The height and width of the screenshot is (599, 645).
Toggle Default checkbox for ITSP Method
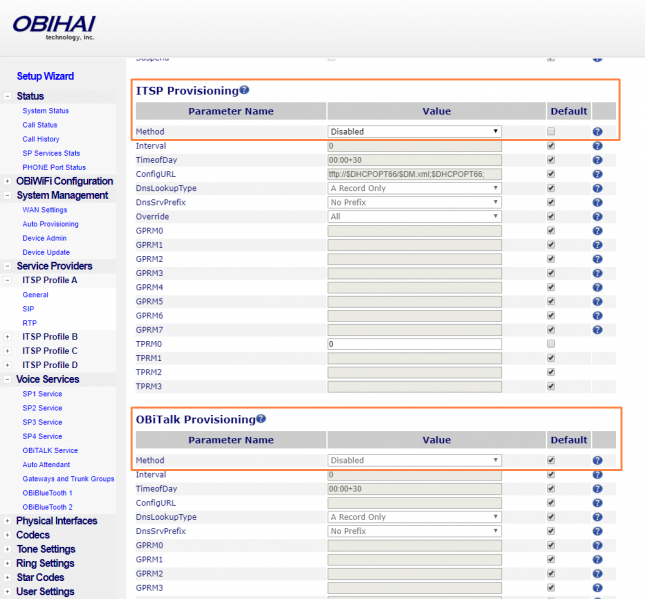(x=551, y=131)
